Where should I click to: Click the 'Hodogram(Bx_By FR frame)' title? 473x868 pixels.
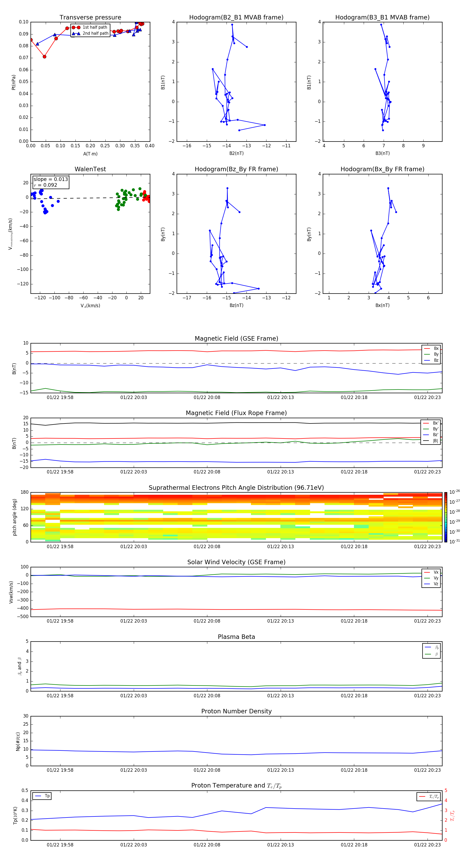[x=382, y=169]
